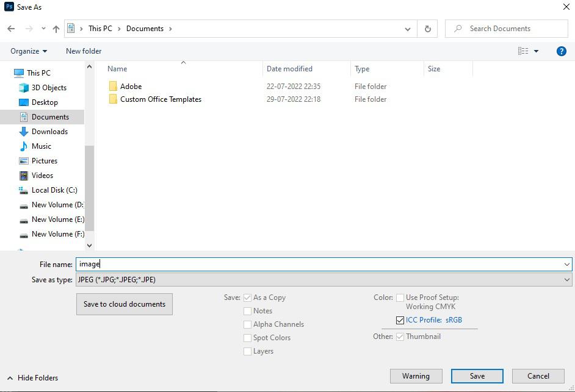Click This PC in address bar
The width and height of the screenshot is (575, 392).
click(100, 29)
